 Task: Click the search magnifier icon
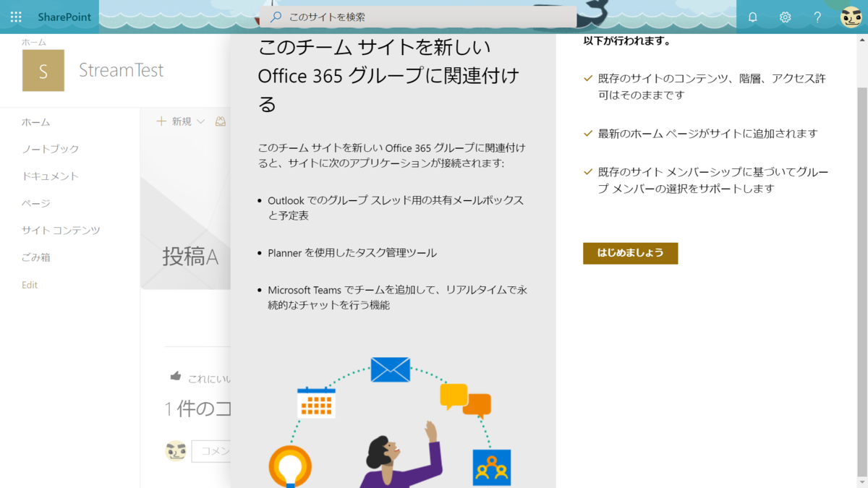(x=276, y=17)
